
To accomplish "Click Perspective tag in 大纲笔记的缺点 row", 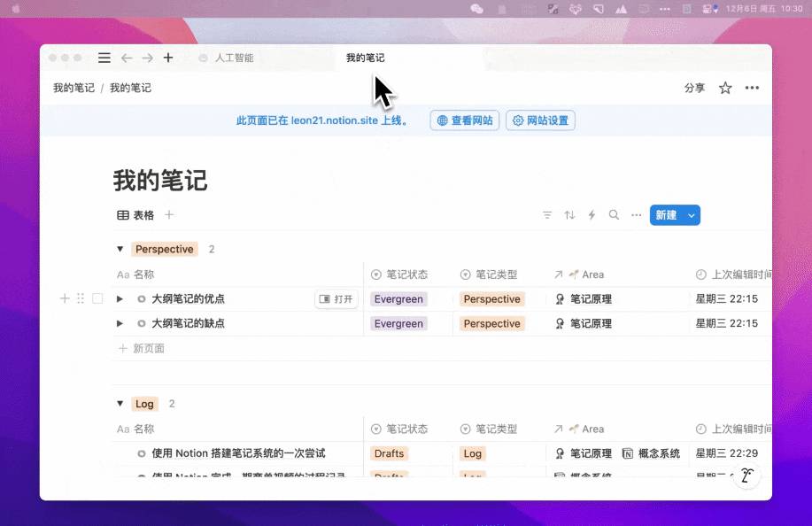I will pyautogui.click(x=492, y=323).
